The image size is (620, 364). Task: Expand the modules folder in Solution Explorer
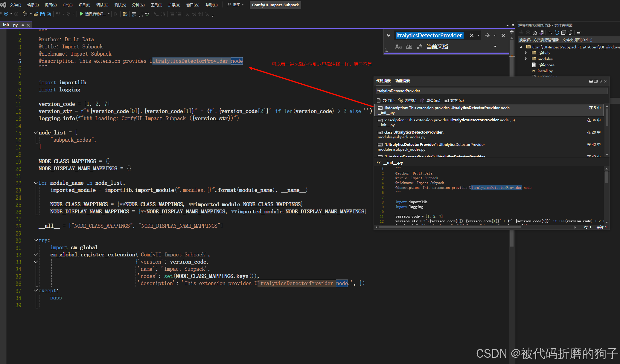tap(526, 59)
